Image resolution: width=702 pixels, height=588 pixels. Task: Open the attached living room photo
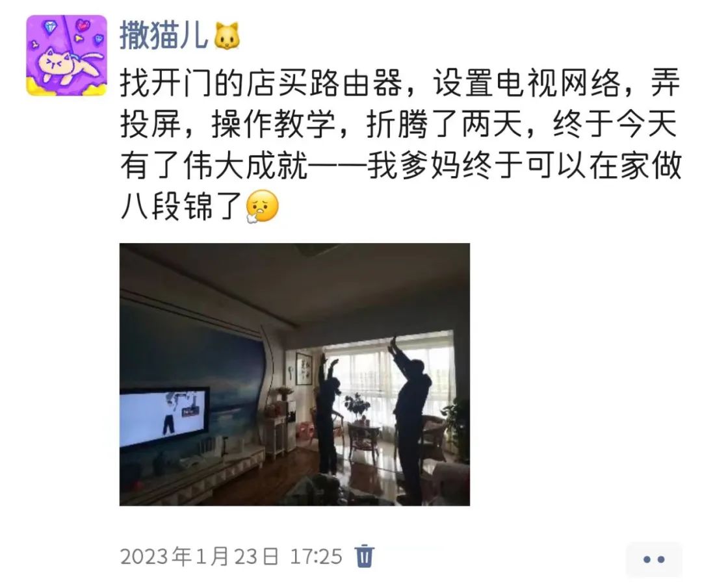pos(294,374)
